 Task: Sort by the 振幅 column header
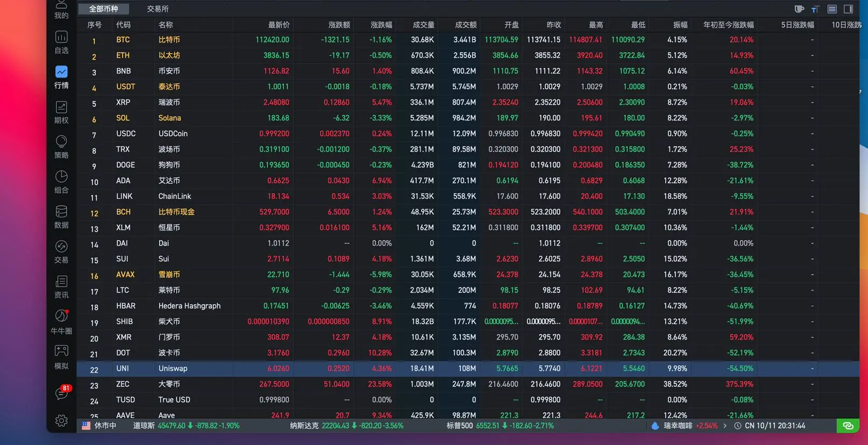click(680, 25)
